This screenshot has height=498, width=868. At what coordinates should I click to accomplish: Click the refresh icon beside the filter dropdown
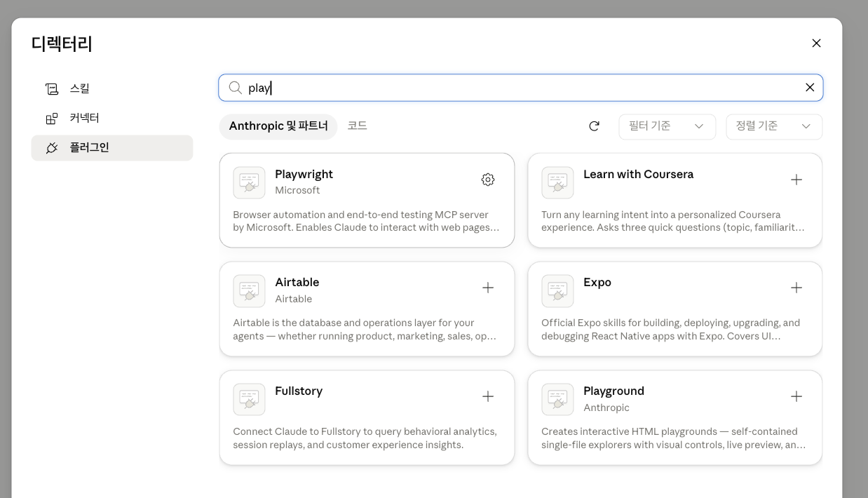(594, 126)
